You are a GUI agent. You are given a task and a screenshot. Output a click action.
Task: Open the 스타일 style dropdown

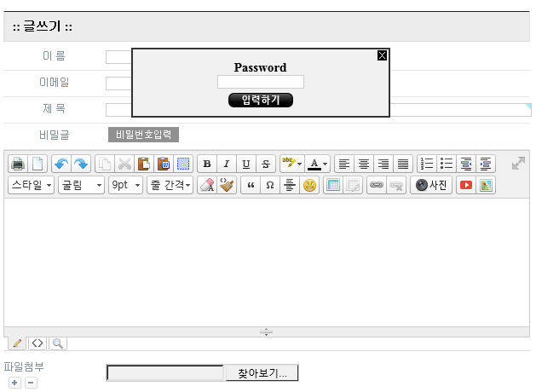pyautogui.click(x=32, y=185)
